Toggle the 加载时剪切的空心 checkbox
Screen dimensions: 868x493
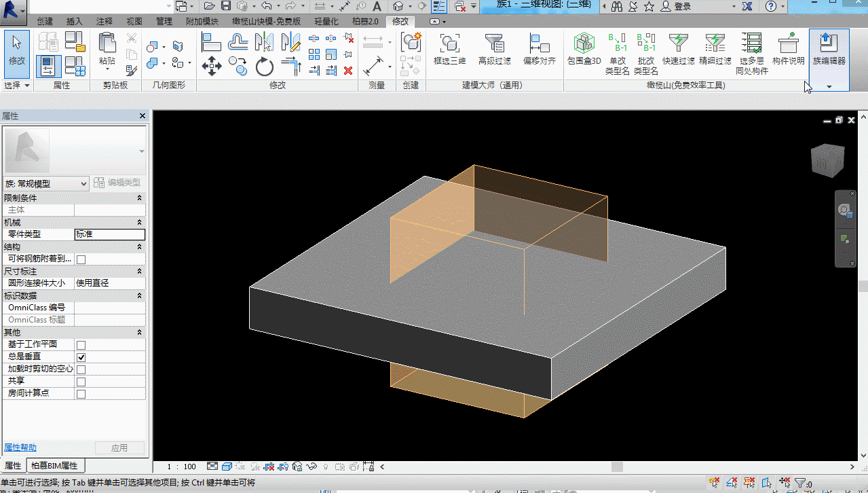click(x=81, y=369)
